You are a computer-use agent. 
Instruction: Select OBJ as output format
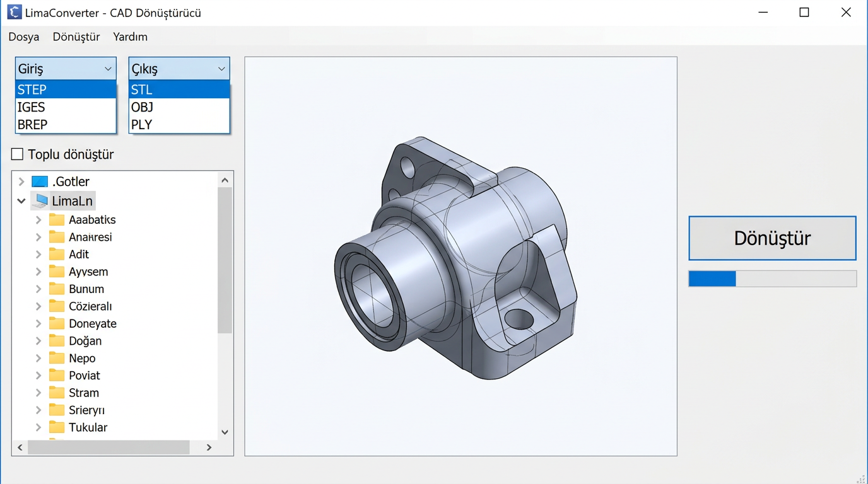tap(179, 107)
